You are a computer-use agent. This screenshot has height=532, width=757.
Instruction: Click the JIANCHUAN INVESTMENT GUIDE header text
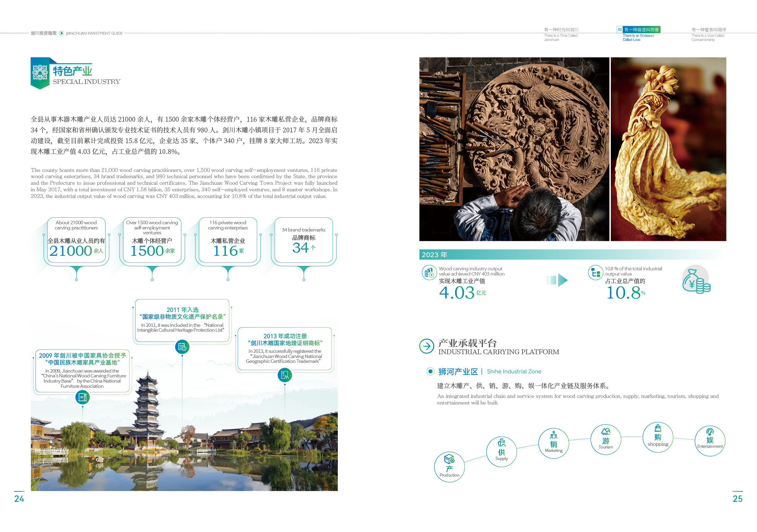(x=94, y=33)
